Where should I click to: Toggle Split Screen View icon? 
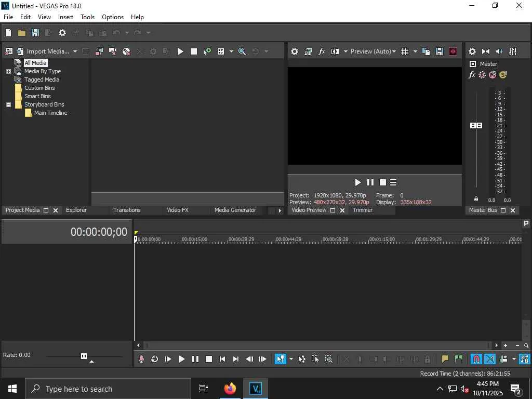click(x=335, y=51)
